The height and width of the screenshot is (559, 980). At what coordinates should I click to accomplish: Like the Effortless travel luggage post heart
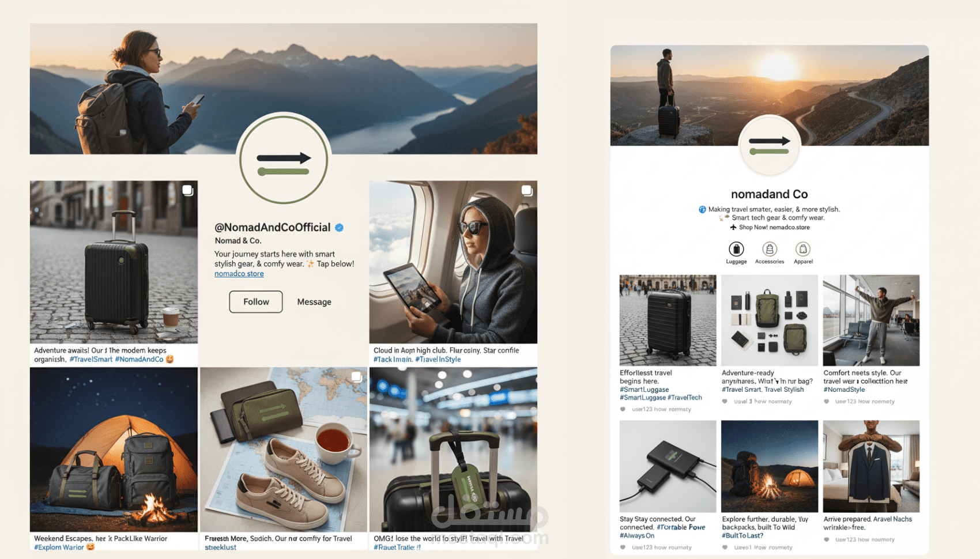(x=623, y=409)
